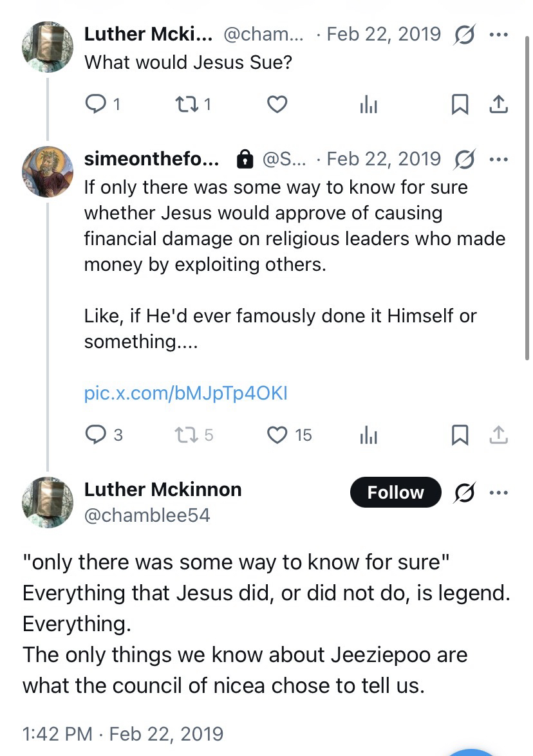Click the Grok icon next to Follow

click(464, 492)
